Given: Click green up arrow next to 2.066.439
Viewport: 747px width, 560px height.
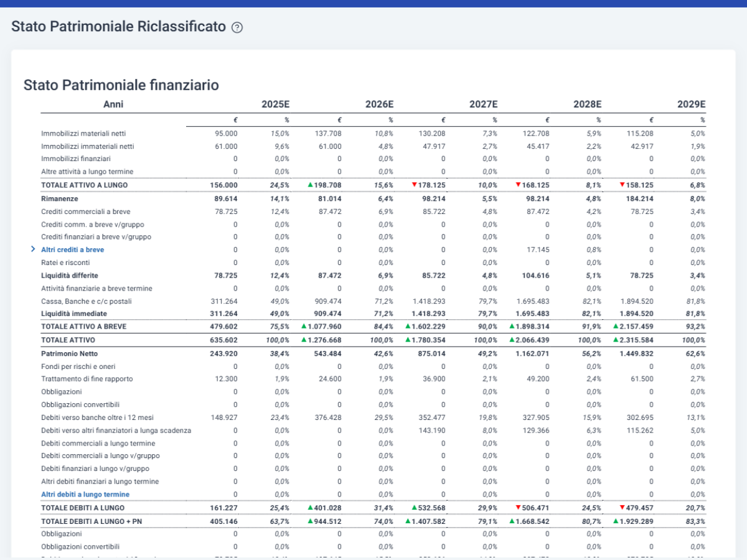Looking at the screenshot, I should [x=512, y=340].
